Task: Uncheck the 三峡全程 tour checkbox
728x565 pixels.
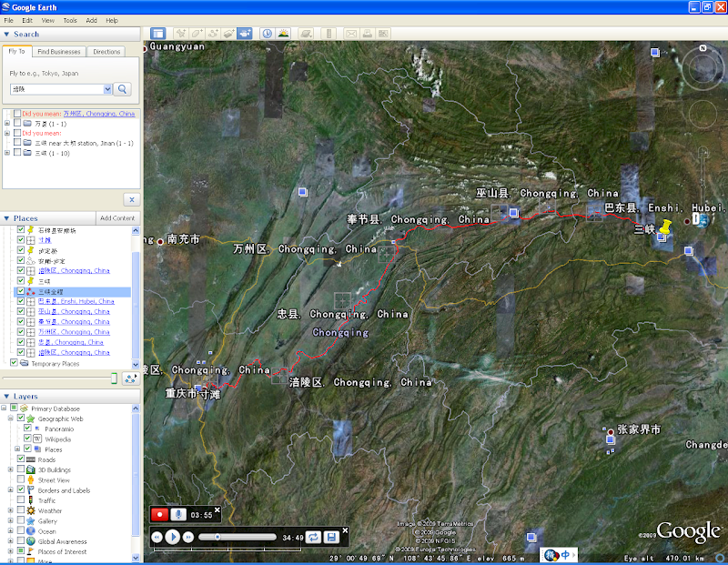Action: point(20,291)
